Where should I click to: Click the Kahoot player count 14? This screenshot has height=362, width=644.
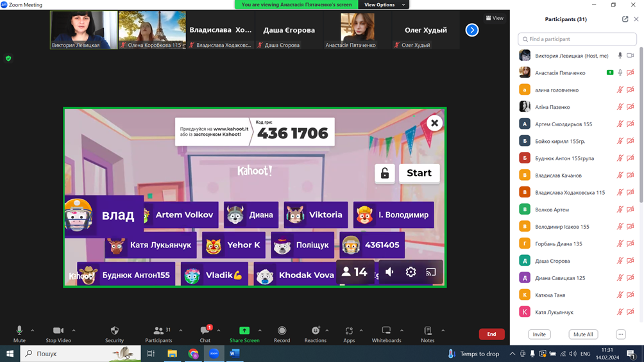pyautogui.click(x=355, y=272)
